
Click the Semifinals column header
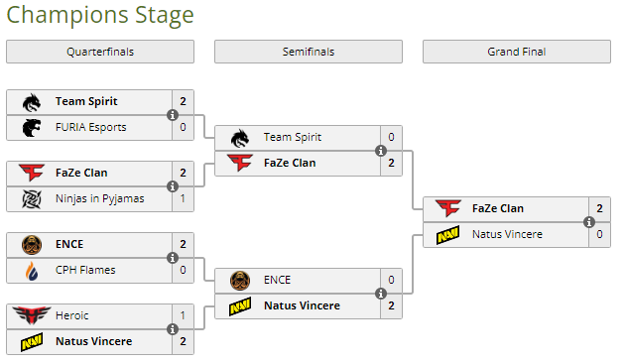click(309, 52)
